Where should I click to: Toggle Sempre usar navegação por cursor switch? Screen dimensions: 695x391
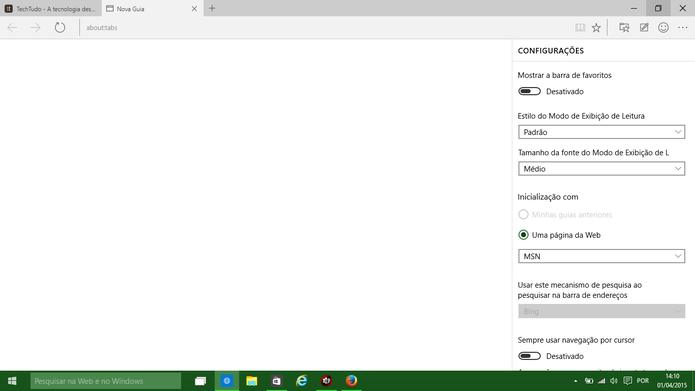click(x=529, y=356)
